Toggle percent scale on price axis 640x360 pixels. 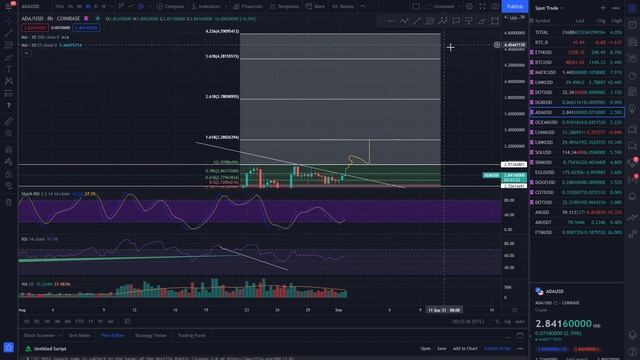coord(497,322)
